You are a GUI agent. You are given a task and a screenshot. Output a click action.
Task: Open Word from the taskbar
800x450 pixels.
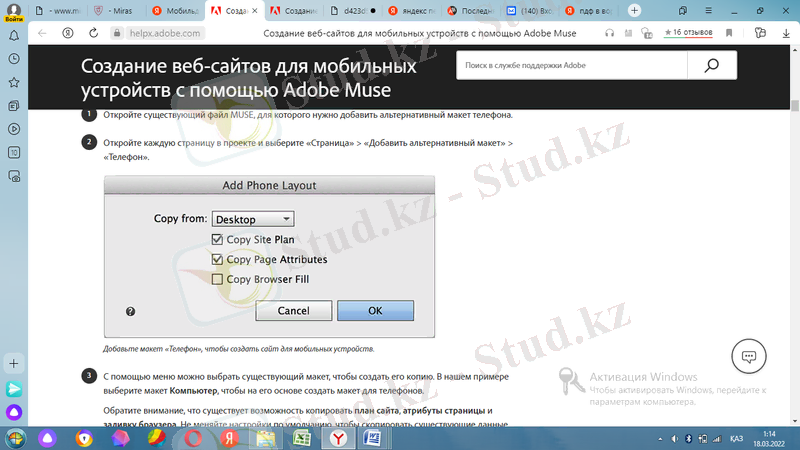click(x=372, y=438)
